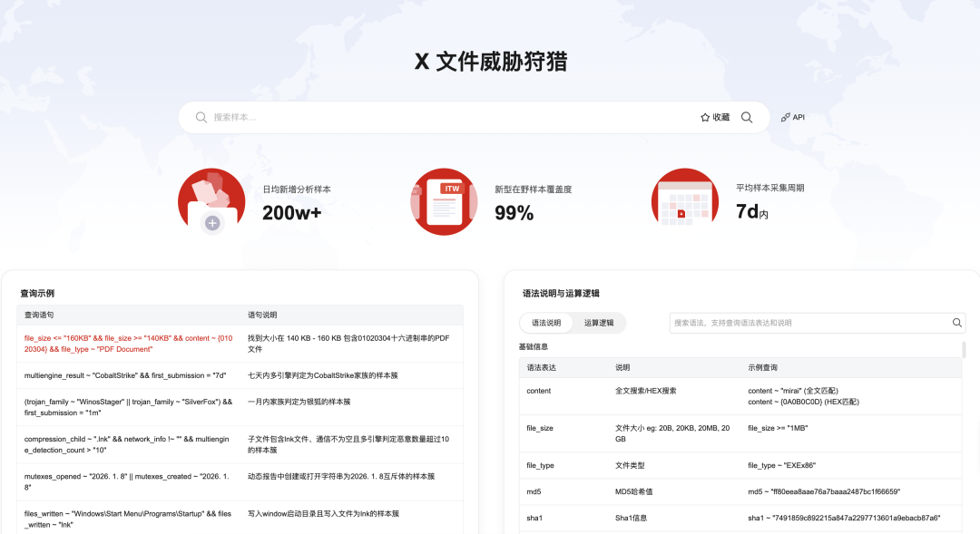This screenshot has height=534, width=980.
Task: Click the 200w+ statistic value
Action: (292, 213)
